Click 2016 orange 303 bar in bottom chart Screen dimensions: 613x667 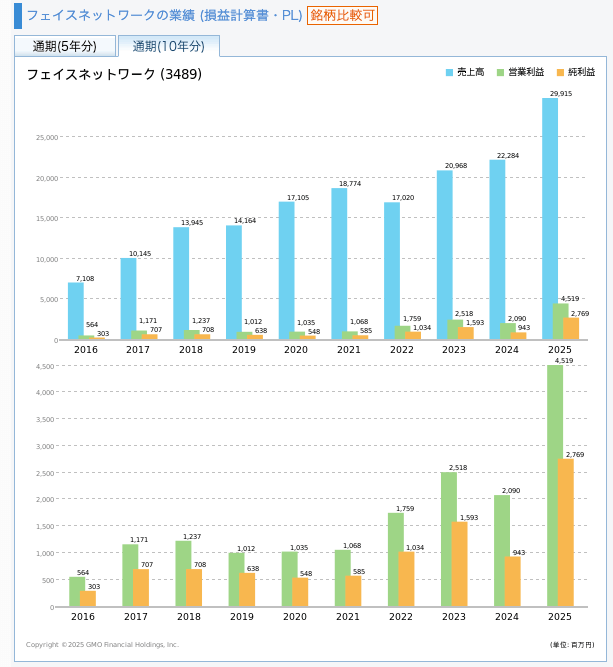point(88,598)
